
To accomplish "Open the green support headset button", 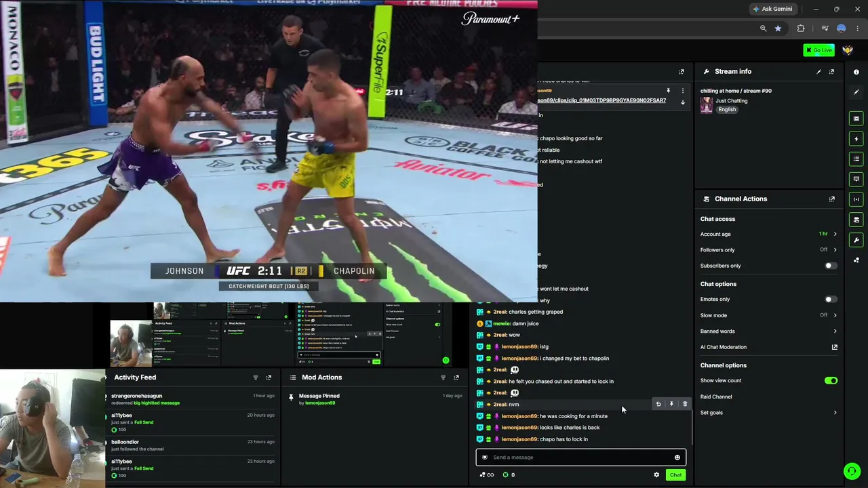I will click(851, 471).
